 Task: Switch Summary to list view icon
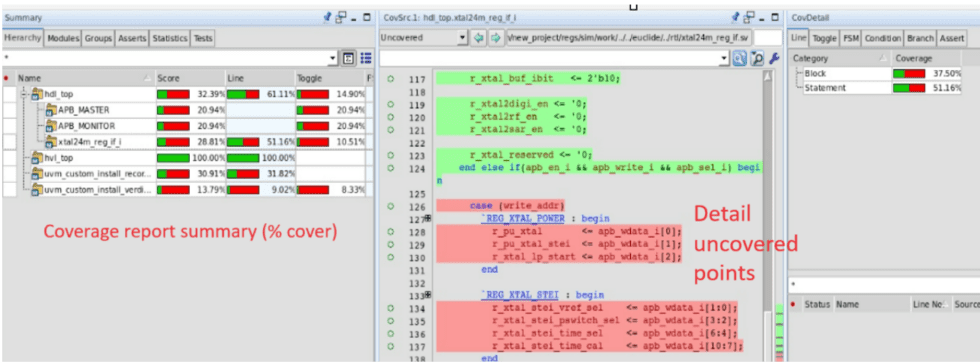pyautogui.click(x=366, y=58)
